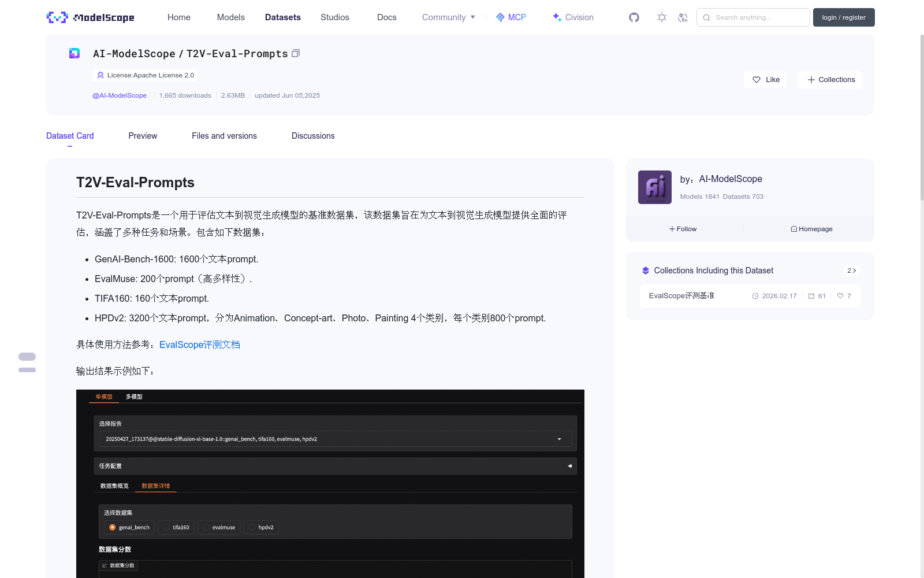
Task: Select the 数据集详情 tab
Action: (156, 486)
